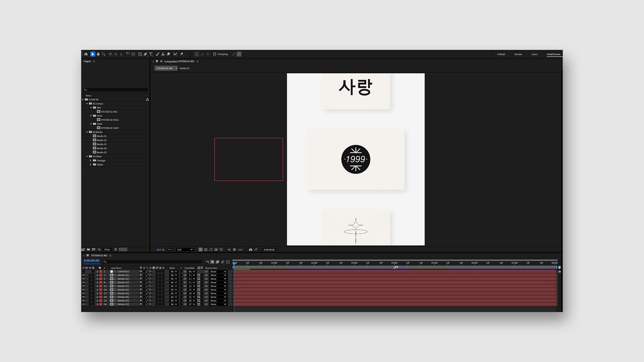Take a snapshot of the composition viewer

tap(251, 250)
